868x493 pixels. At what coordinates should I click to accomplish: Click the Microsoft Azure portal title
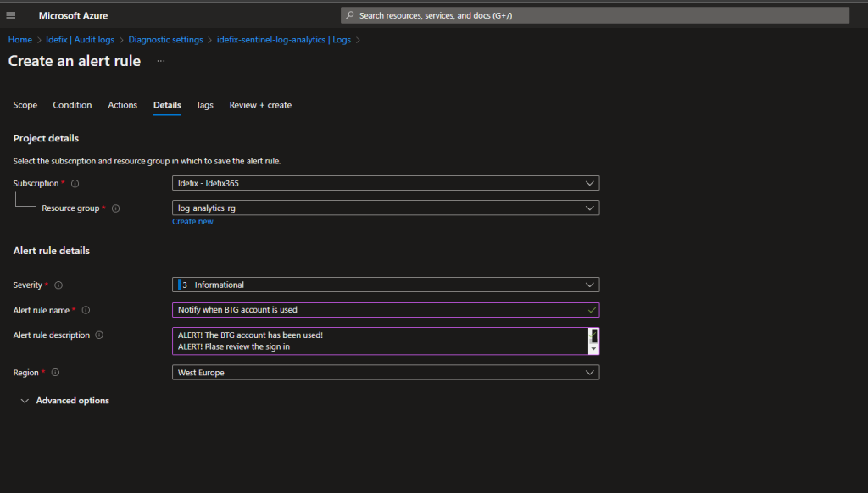click(x=73, y=15)
